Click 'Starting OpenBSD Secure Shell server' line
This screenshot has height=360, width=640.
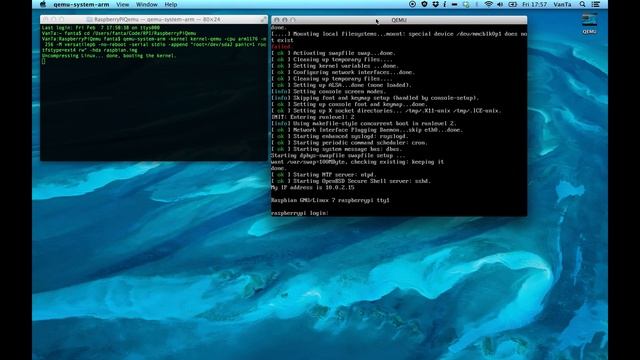[x=351, y=181]
